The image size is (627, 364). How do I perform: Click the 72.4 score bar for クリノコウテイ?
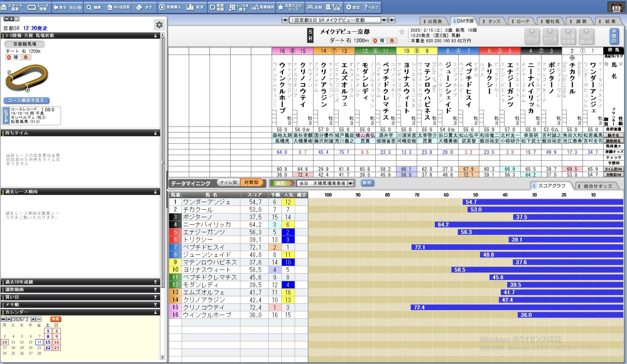517,307
